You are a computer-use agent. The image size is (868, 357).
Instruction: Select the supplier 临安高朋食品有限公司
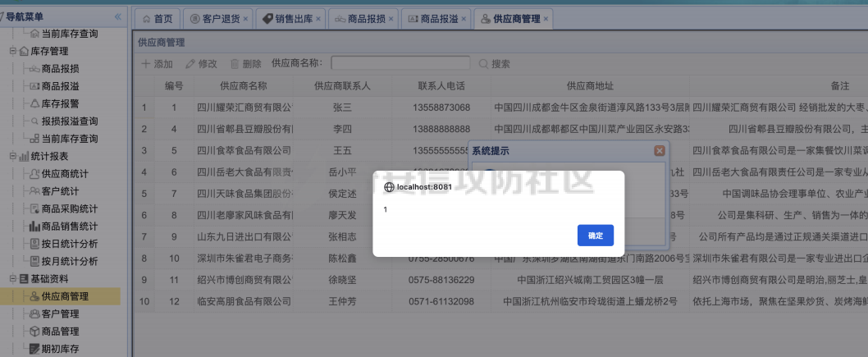point(244,302)
